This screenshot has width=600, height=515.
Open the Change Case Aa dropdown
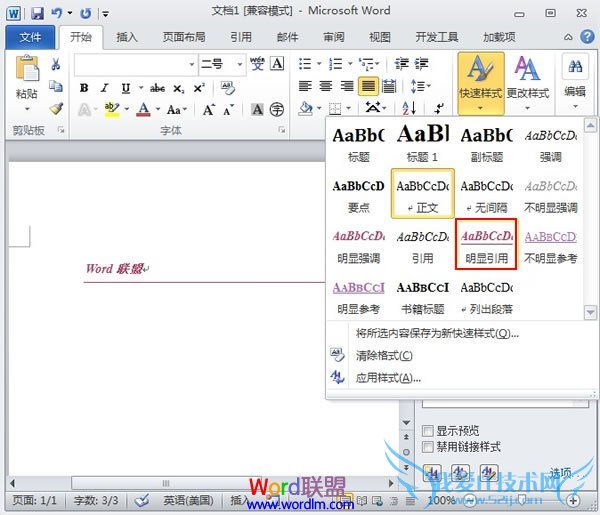tap(177, 110)
